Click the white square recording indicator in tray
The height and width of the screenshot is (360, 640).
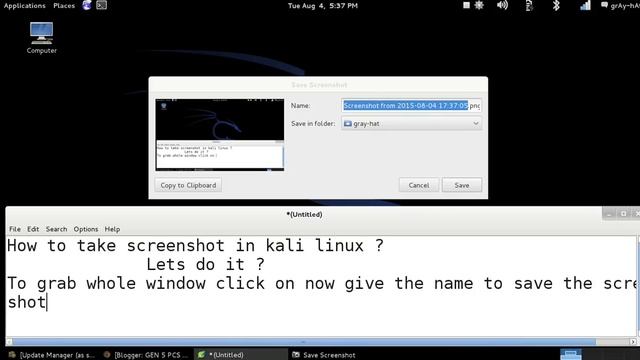(466, 5)
